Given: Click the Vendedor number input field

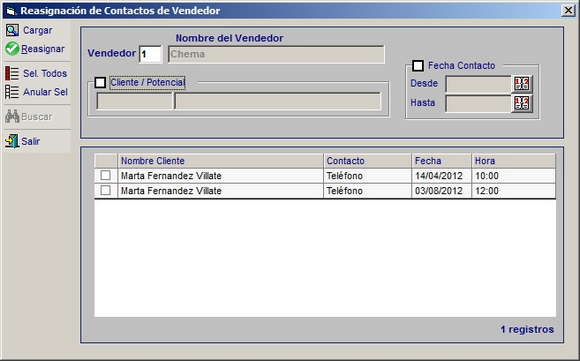Looking at the screenshot, I should click(150, 54).
